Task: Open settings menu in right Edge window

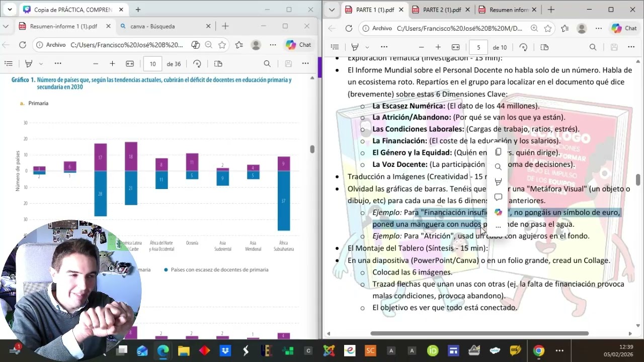Action: pyautogui.click(x=599, y=29)
